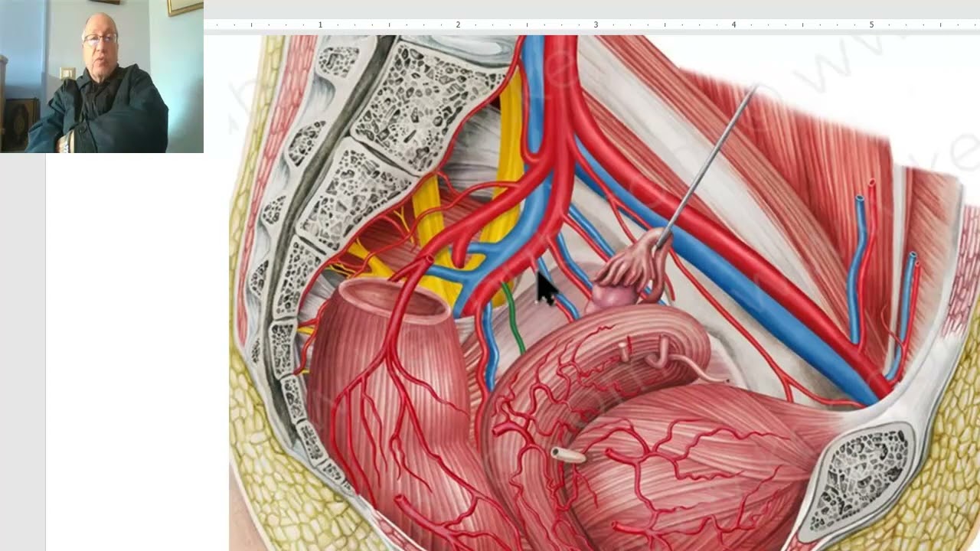Click the horizontal ruler at mark 2
Viewport: 980px width, 551px height.
point(458,25)
